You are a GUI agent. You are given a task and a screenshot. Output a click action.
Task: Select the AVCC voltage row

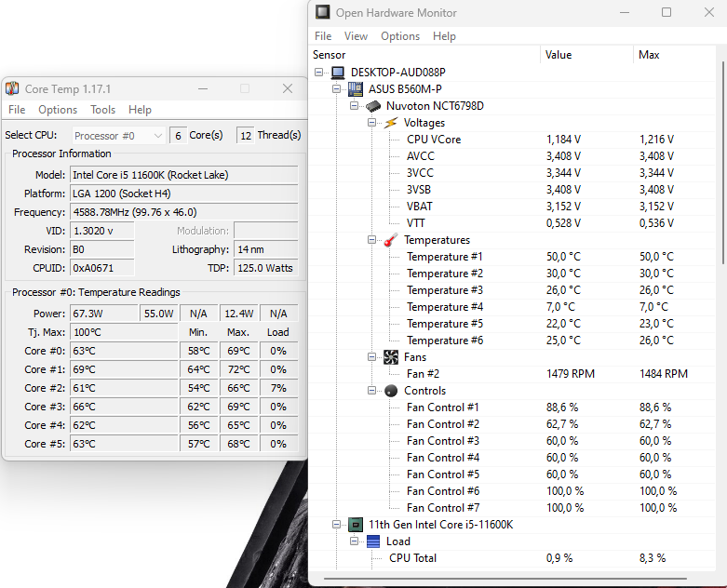(512, 156)
